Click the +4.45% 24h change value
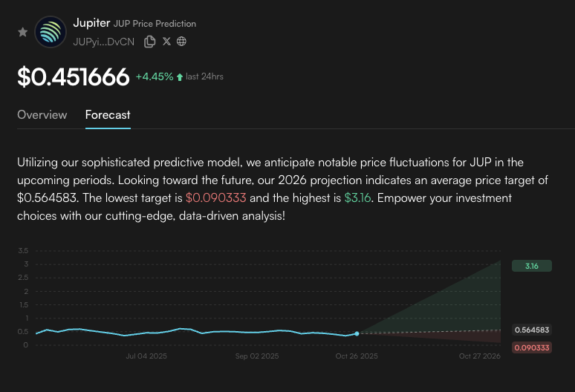Image resolution: width=575 pixels, height=392 pixels. pyautogui.click(x=155, y=76)
